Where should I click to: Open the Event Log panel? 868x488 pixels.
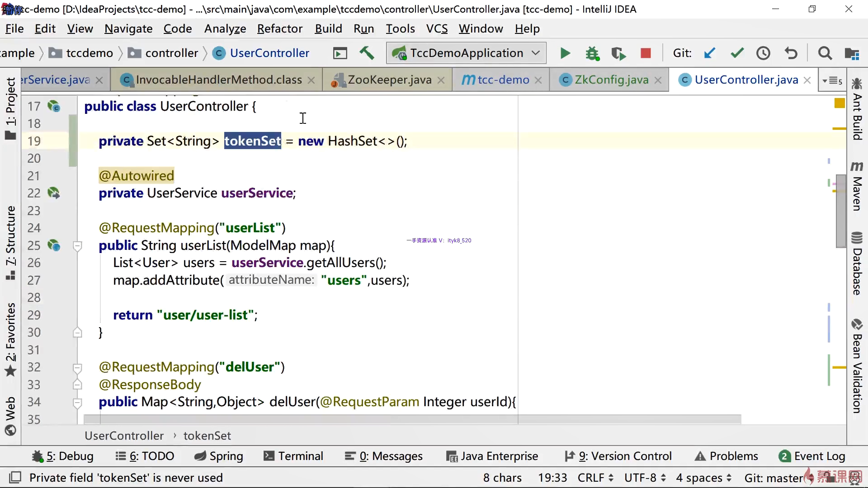812,456
